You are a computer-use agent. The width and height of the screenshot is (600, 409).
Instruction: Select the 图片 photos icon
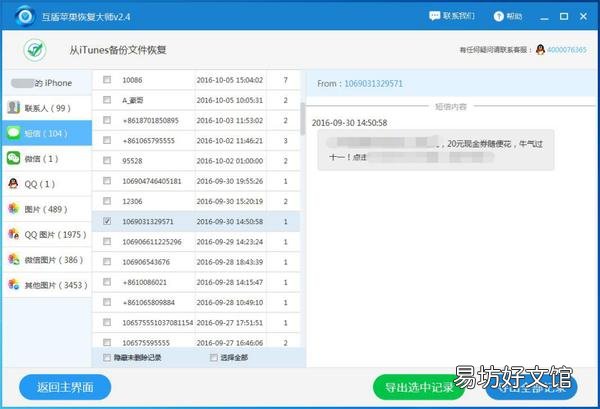[13, 209]
